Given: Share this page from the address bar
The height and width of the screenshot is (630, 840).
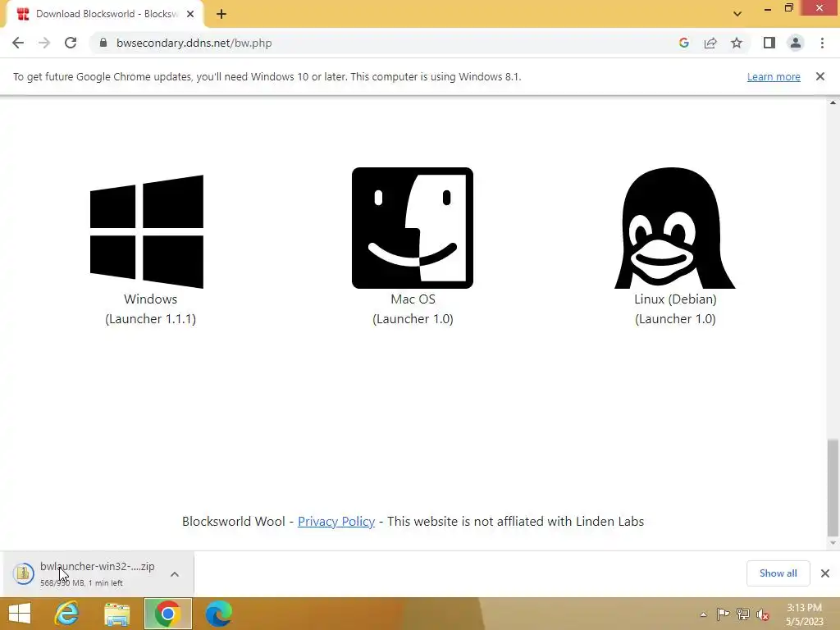Looking at the screenshot, I should tap(710, 43).
